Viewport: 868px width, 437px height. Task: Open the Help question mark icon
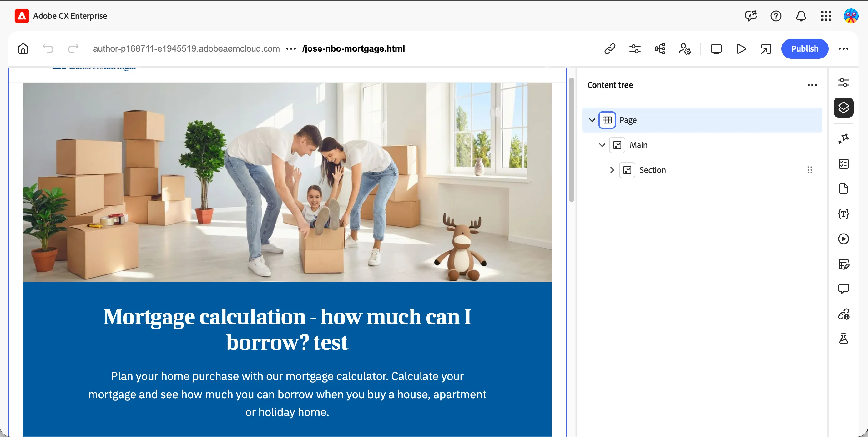pyautogui.click(x=776, y=16)
